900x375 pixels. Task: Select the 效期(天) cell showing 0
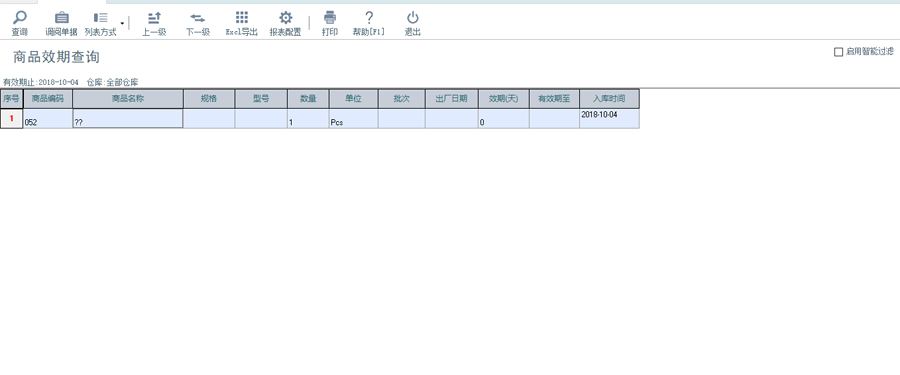coord(503,119)
